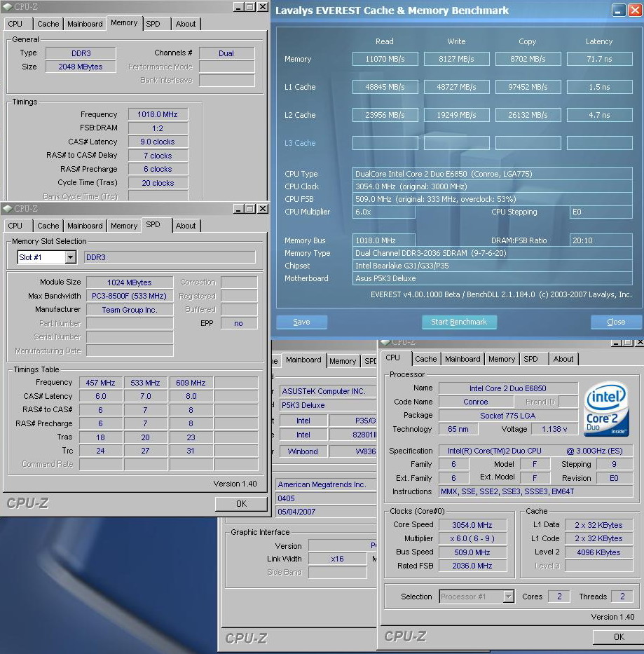Open Memory tab in CPU window
This screenshot has height=654, width=644.
[x=502, y=359]
